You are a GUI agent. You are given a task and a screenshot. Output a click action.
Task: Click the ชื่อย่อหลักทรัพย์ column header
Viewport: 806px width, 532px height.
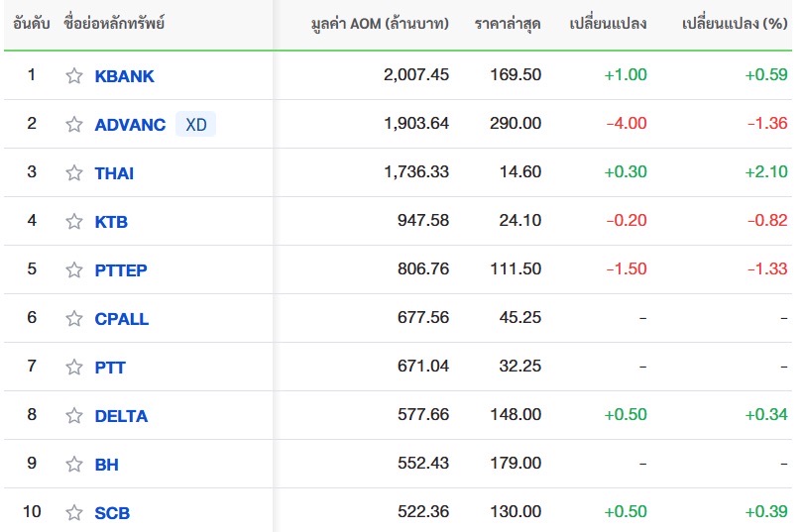coord(113,24)
